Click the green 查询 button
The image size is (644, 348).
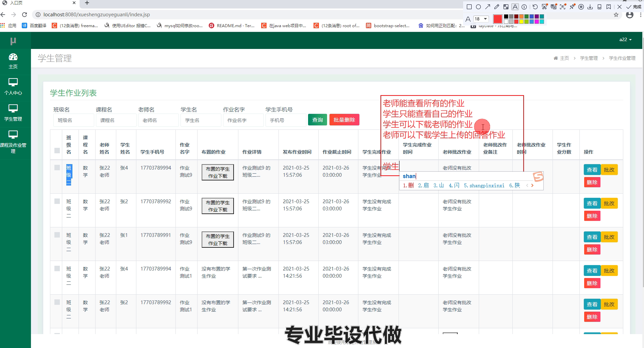click(x=318, y=120)
